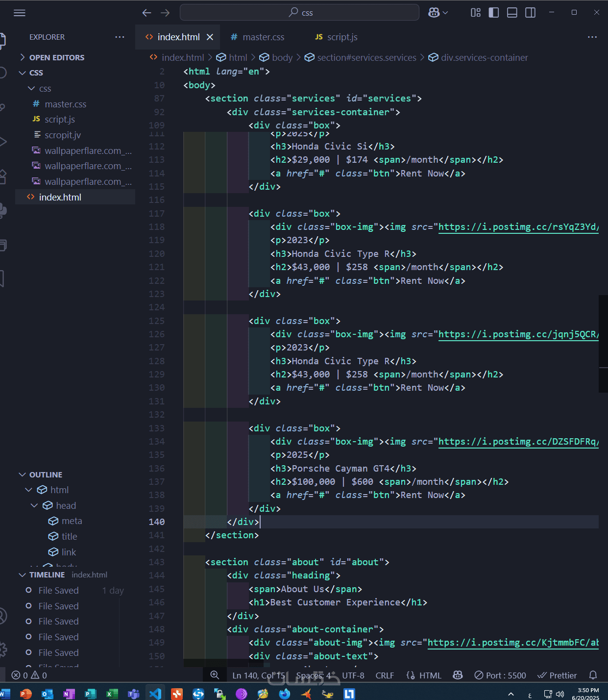Select the meta symbol in Outline
This screenshot has height=700, width=608.
tap(72, 521)
